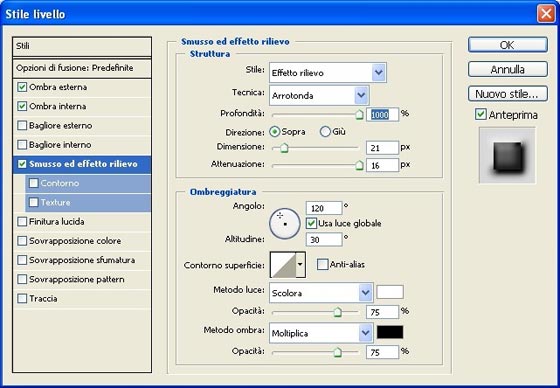The height and width of the screenshot is (388, 560).
Task: Enable the Traccia checkbox
Action: [x=22, y=299]
